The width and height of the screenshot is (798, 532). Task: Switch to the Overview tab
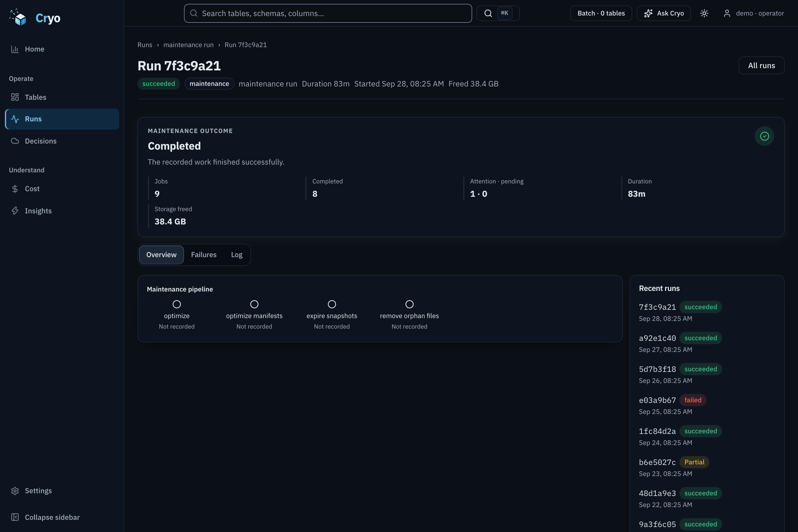162,255
